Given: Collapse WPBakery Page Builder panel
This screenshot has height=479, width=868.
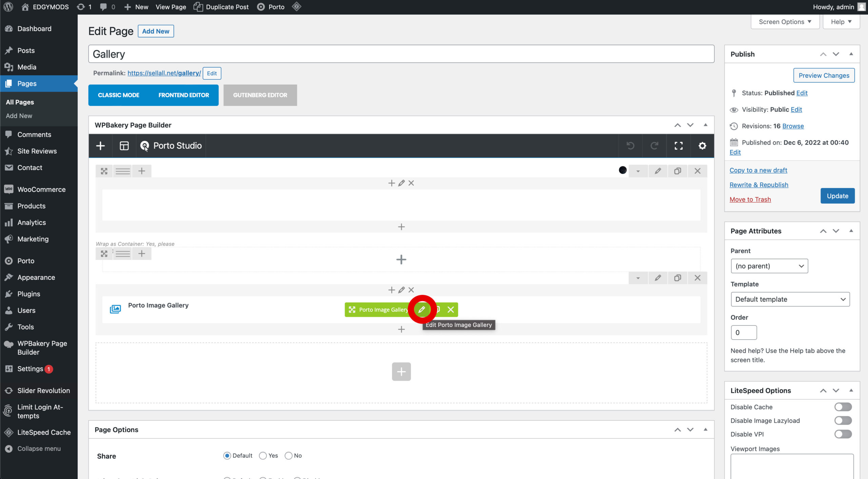Looking at the screenshot, I should [x=706, y=125].
